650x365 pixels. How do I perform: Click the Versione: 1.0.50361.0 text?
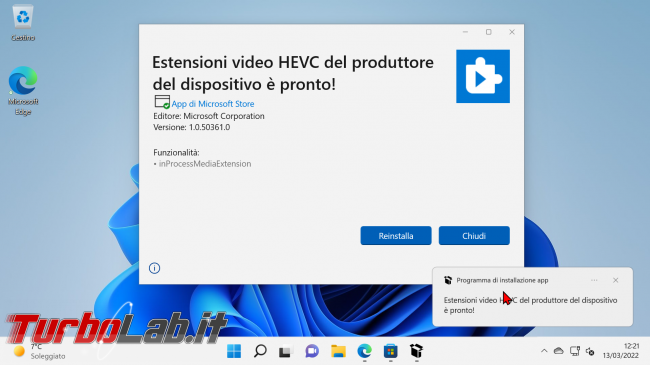pos(192,127)
